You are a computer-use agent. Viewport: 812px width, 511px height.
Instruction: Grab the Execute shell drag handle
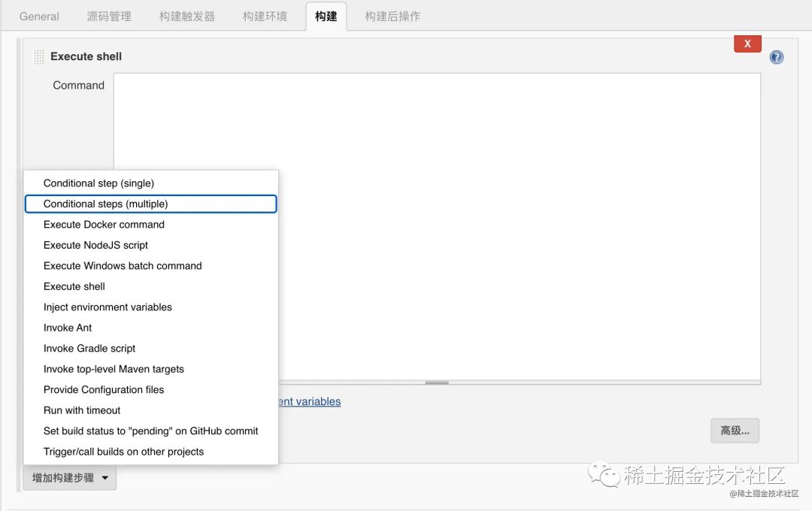point(38,57)
